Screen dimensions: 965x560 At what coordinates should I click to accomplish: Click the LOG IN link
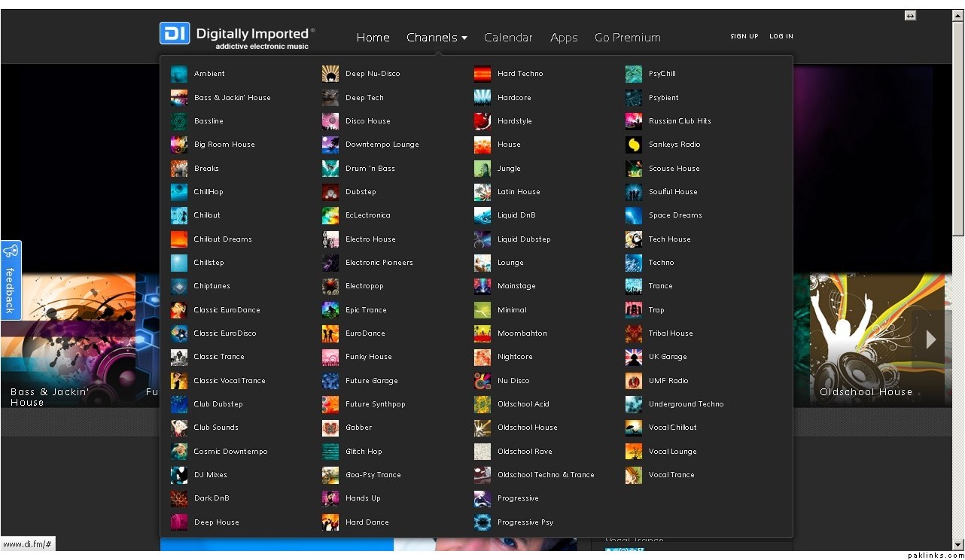(x=781, y=36)
